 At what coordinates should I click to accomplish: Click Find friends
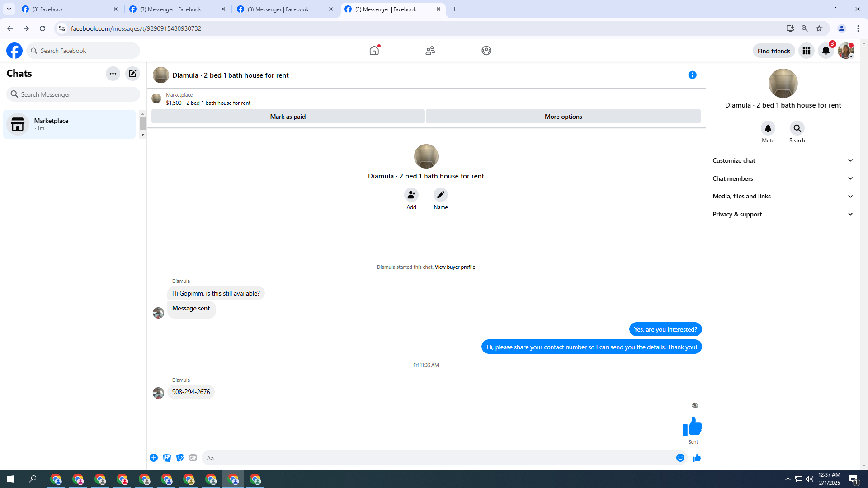click(774, 51)
